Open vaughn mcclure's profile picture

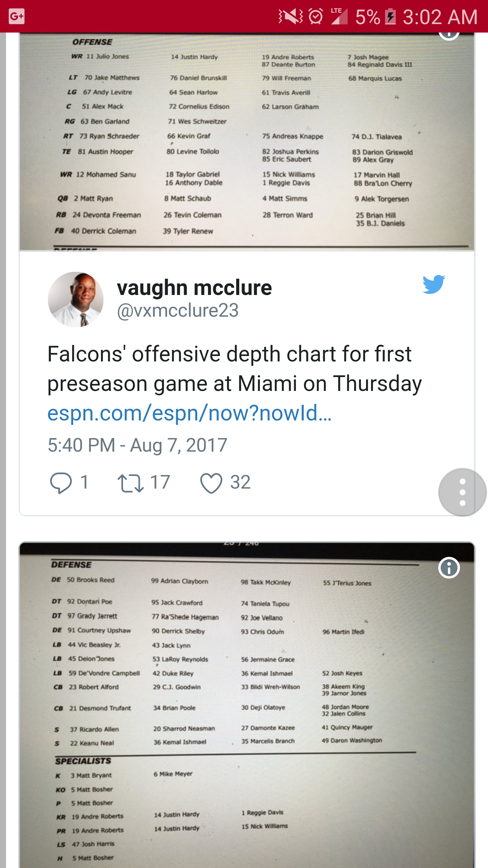coord(76,299)
